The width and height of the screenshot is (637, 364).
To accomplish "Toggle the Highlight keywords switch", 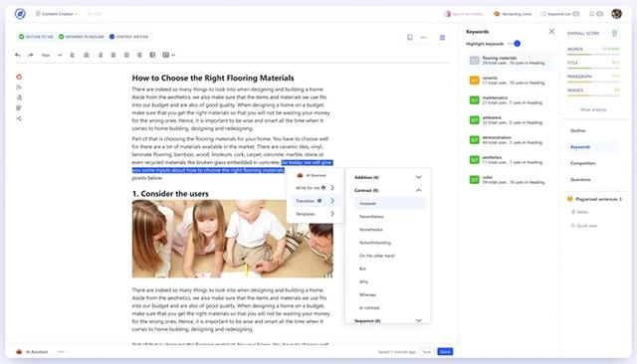I will tap(515, 44).
